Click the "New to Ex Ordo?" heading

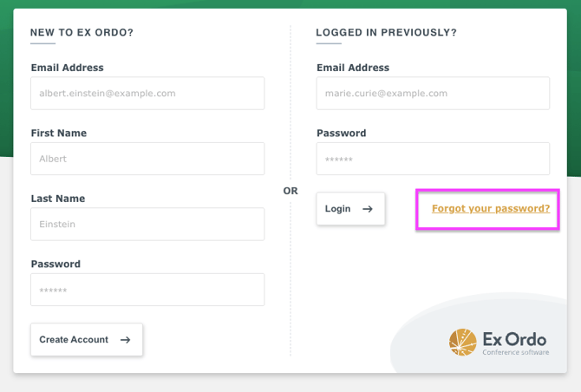82,33
